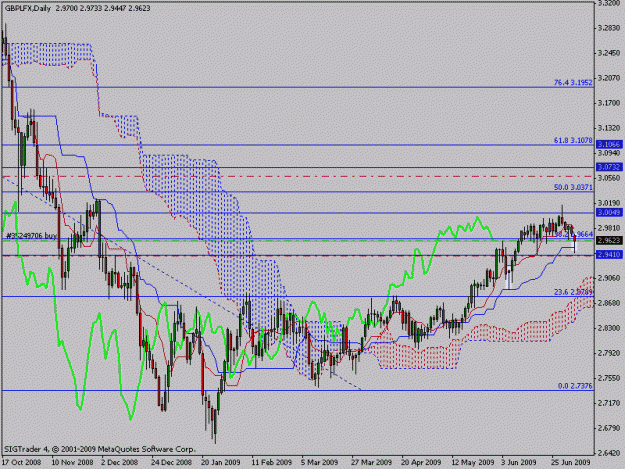Click the '10 Nov 2008' date label
The image size is (625, 469).
point(72,462)
